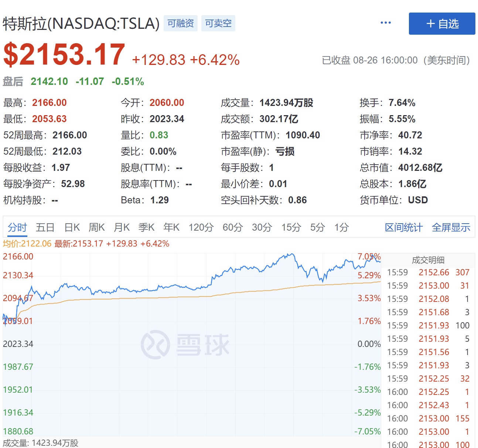
Task: Show the 年K chart tab
Action: point(171,227)
